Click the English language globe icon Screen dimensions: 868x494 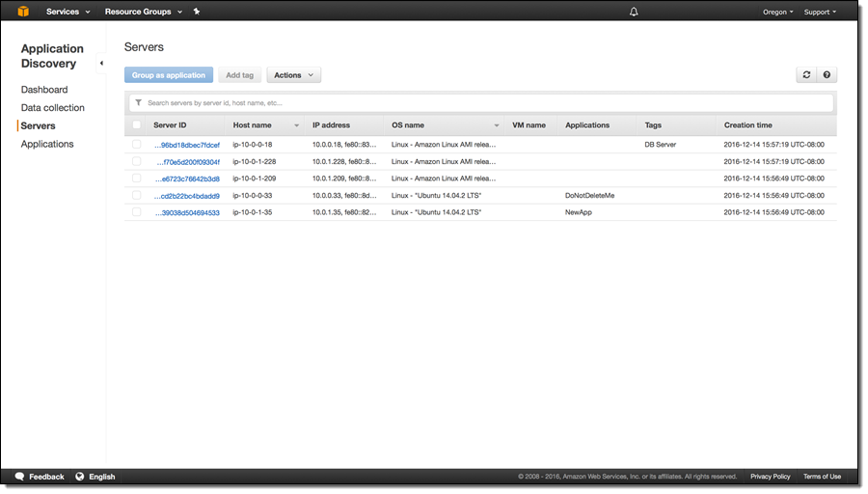pos(80,477)
